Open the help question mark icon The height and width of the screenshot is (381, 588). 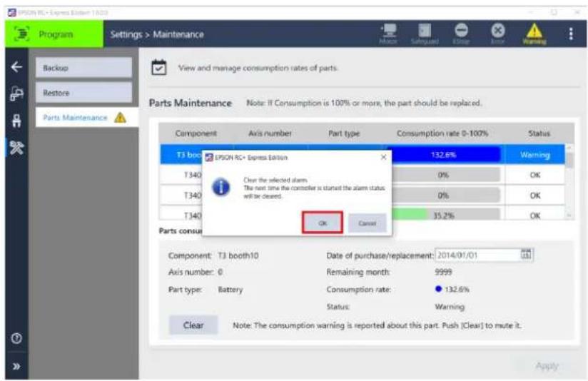tap(16, 338)
